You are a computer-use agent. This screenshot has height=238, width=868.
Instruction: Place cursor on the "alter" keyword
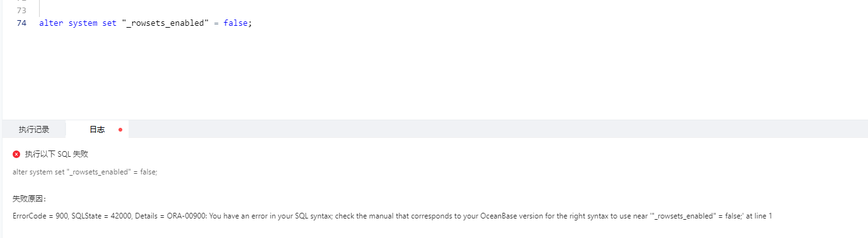(51, 23)
